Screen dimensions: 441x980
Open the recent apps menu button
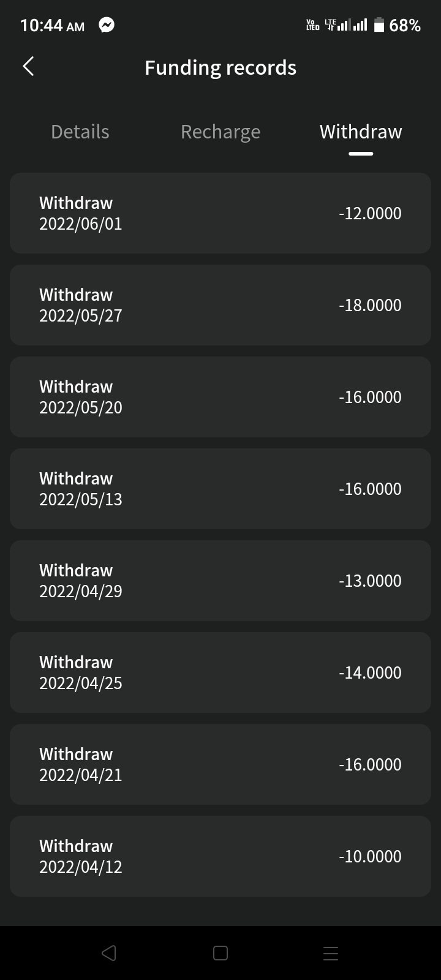point(331,953)
